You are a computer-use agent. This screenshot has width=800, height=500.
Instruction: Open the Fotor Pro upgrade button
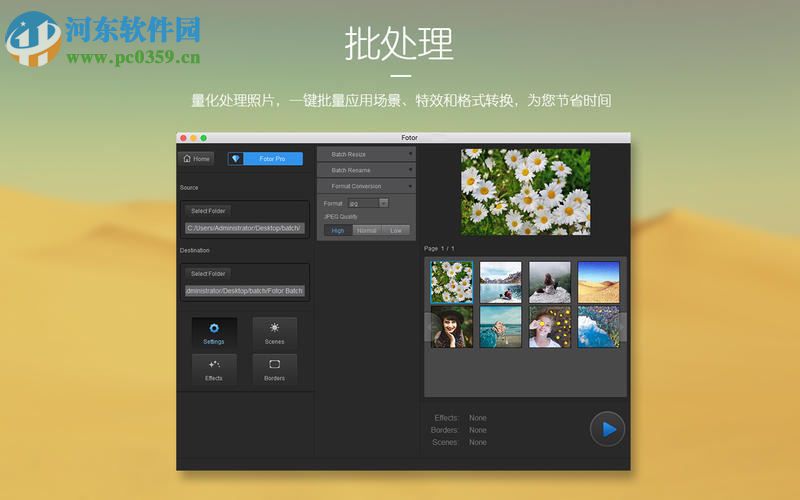click(x=272, y=159)
